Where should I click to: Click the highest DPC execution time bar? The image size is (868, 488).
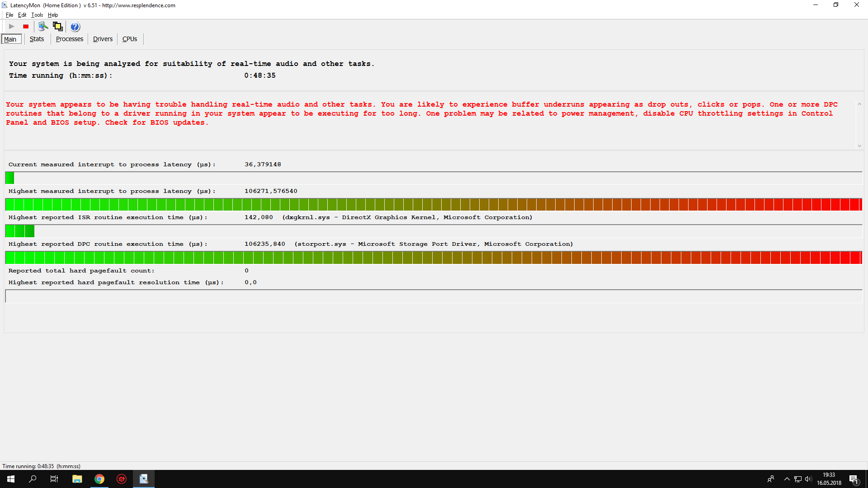[x=433, y=258]
